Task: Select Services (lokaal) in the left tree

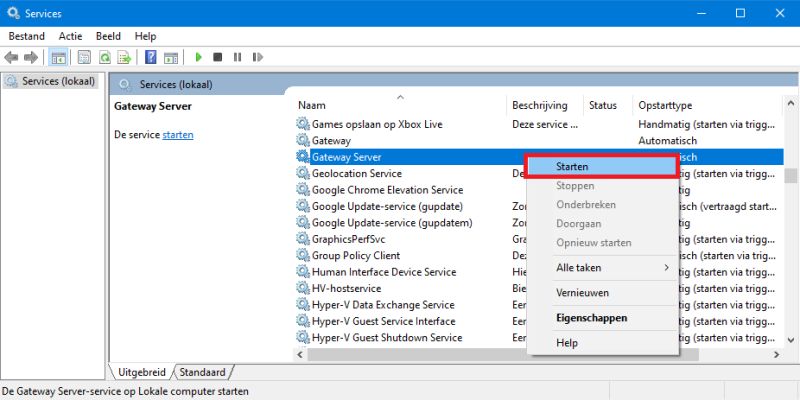Action: coord(51,82)
